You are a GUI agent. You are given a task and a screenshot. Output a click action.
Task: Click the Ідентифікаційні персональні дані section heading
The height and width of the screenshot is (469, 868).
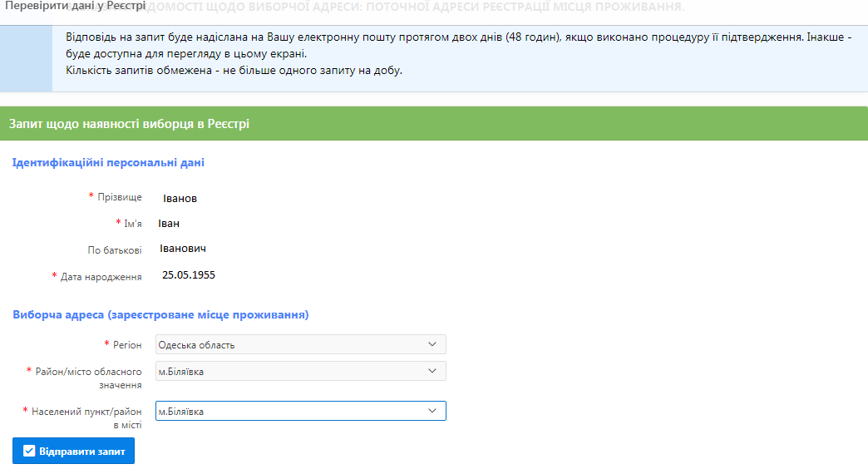click(x=108, y=163)
